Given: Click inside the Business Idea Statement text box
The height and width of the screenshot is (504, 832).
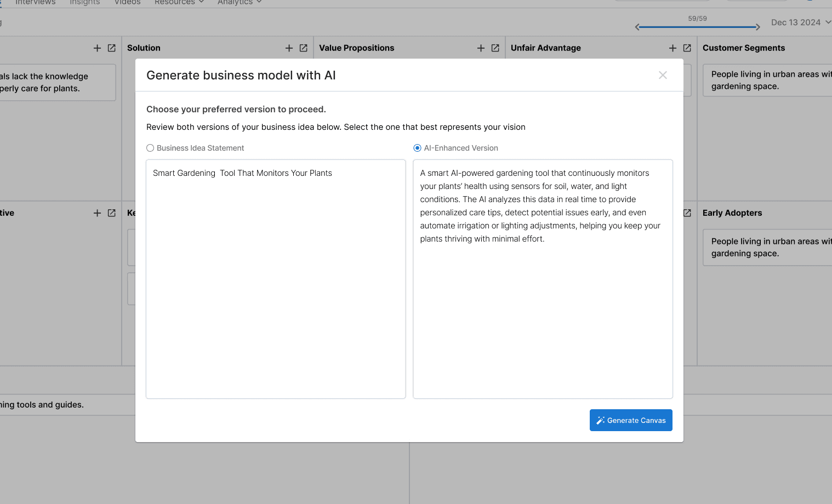Looking at the screenshot, I should pyautogui.click(x=276, y=279).
